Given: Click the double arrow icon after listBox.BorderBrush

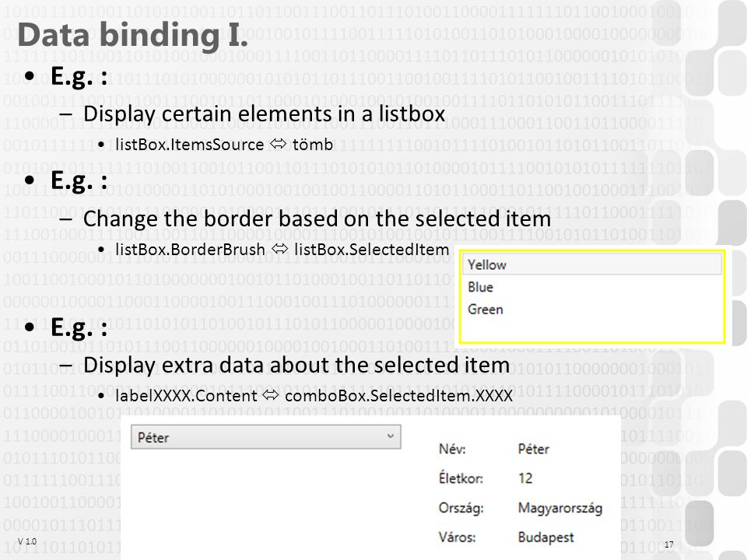Looking at the screenshot, I should [279, 249].
